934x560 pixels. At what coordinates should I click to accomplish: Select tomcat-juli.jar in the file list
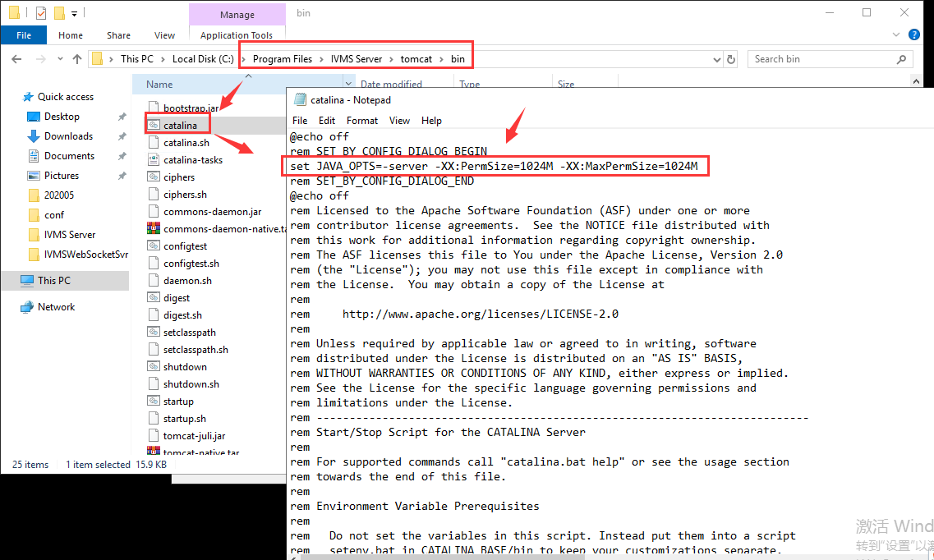pyautogui.click(x=194, y=436)
